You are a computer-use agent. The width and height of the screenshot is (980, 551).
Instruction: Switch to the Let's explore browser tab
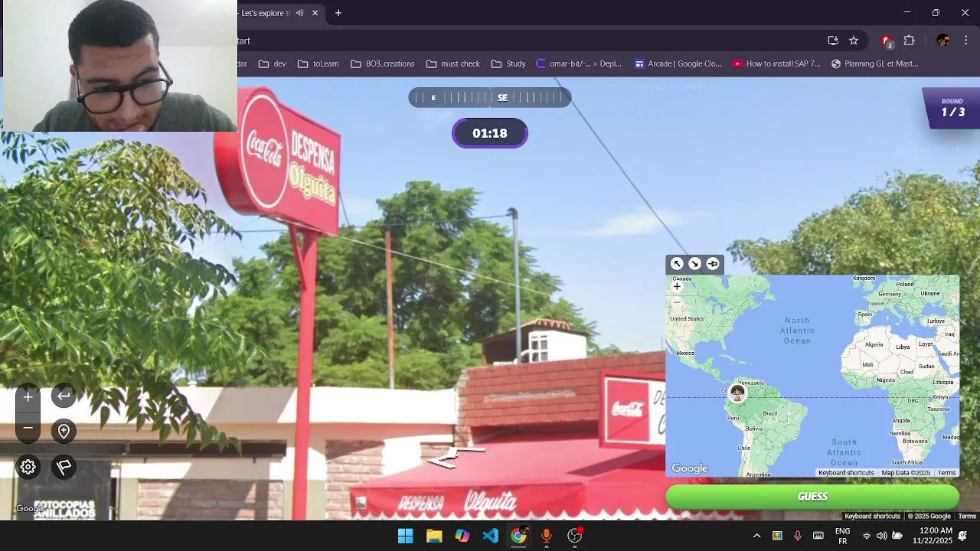pos(264,13)
